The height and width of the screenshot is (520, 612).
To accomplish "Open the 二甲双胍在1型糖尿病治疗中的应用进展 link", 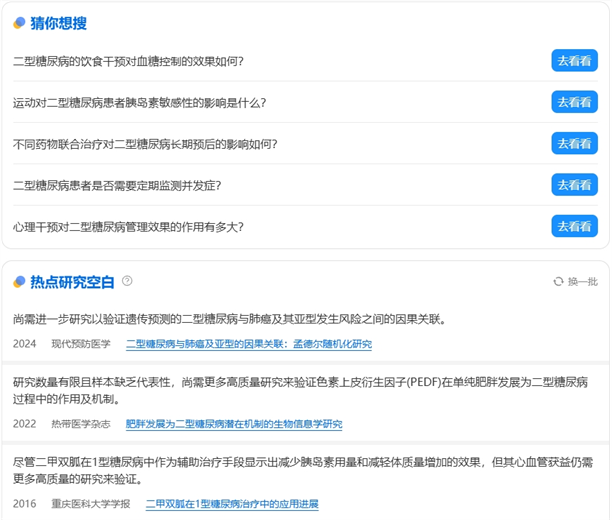I will tap(232, 504).
